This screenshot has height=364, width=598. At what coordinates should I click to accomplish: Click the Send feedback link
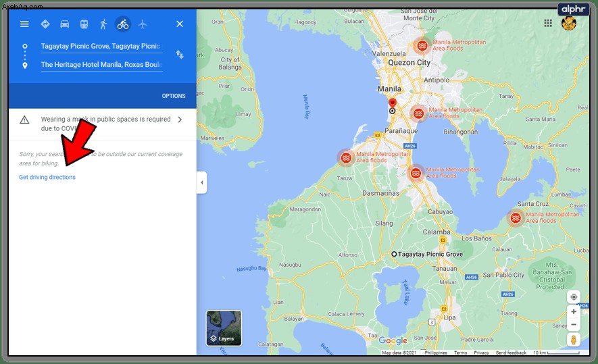pyautogui.click(x=511, y=353)
